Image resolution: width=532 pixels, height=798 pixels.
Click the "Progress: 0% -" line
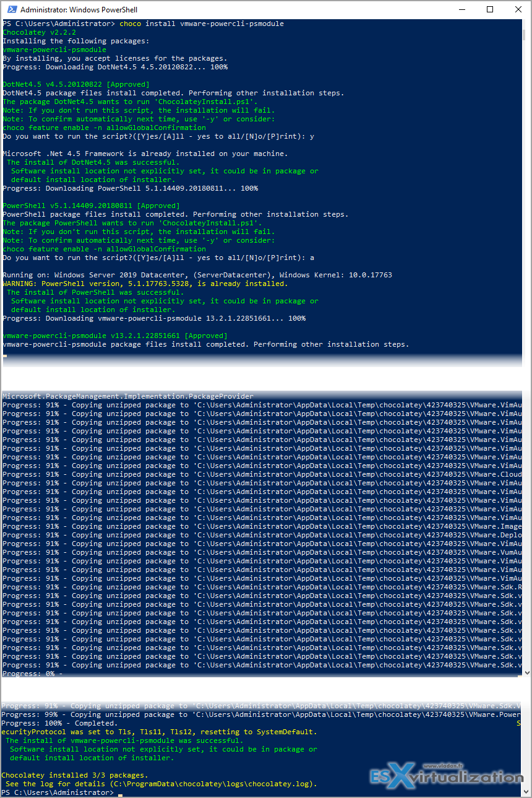[33, 674]
